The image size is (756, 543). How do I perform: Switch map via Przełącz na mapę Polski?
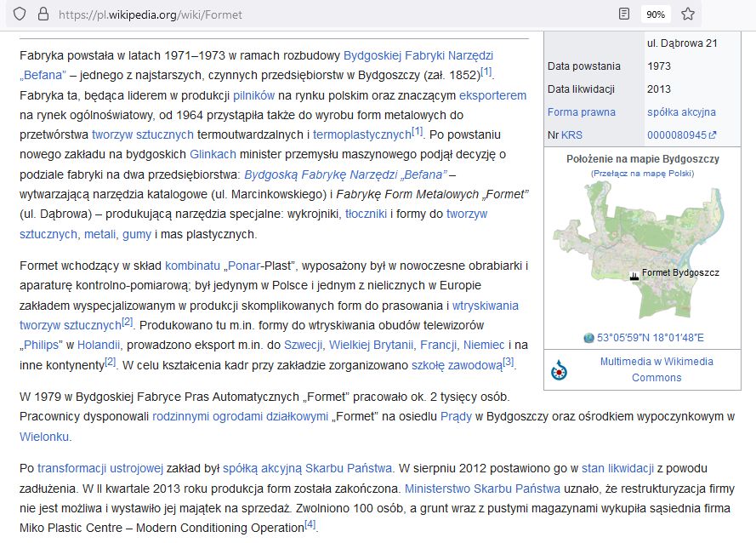(x=642, y=174)
